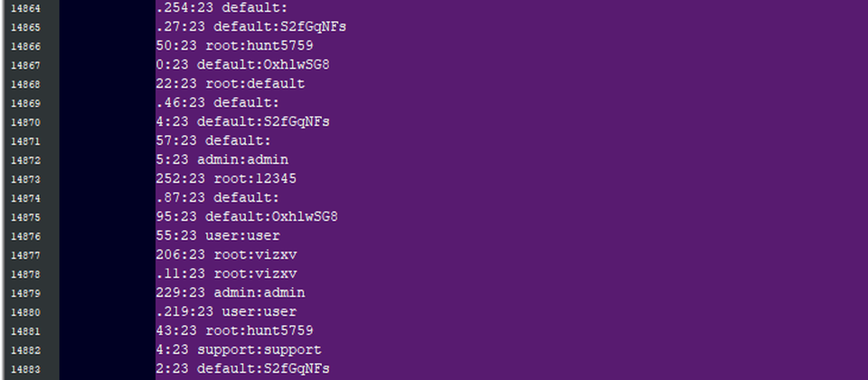The image size is (868, 380).
Task: Click the '95:23 default:OxhlwSG8' line
Action: click(247, 216)
